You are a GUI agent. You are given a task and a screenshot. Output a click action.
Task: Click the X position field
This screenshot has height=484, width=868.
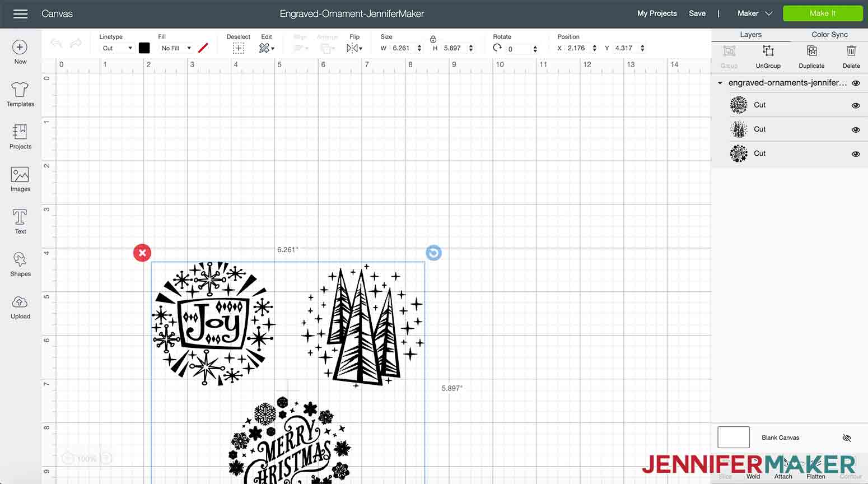click(577, 48)
